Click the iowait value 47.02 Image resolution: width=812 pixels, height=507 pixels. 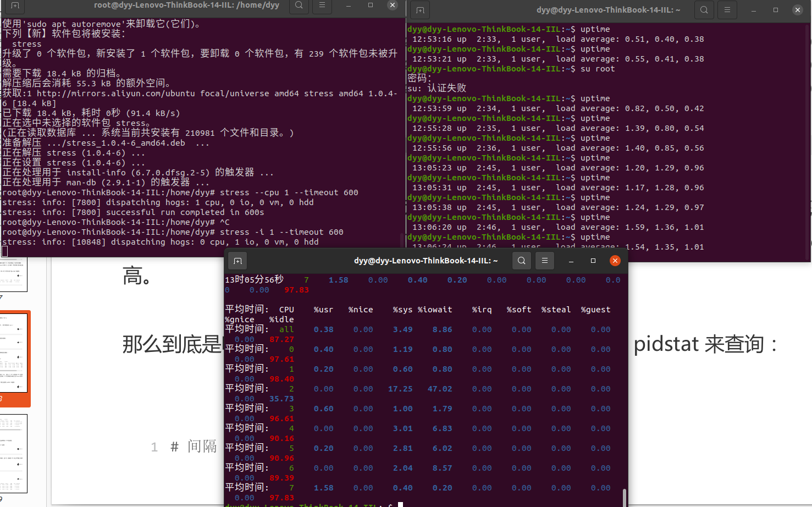point(440,389)
